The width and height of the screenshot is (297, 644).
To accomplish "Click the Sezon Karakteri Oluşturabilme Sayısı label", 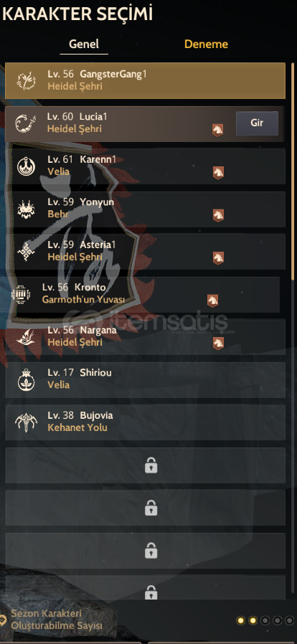I will point(56,620).
